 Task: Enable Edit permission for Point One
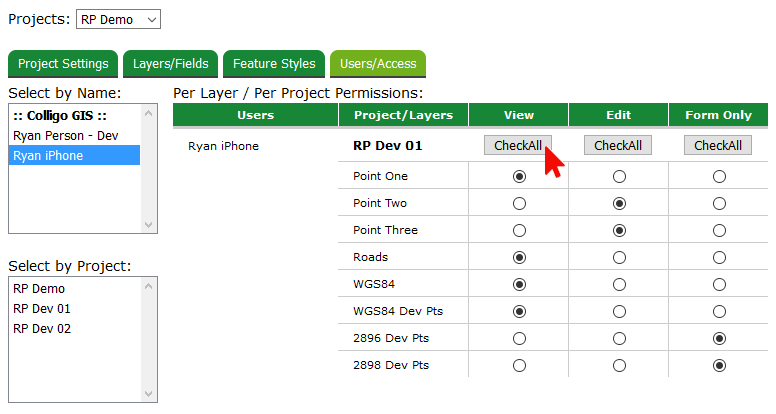point(619,177)
